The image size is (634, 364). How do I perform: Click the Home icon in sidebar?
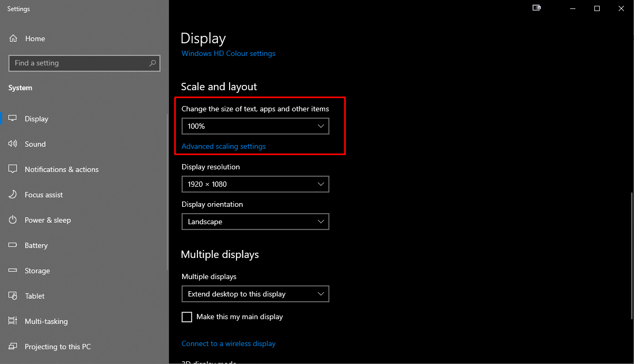coord(13,39)
